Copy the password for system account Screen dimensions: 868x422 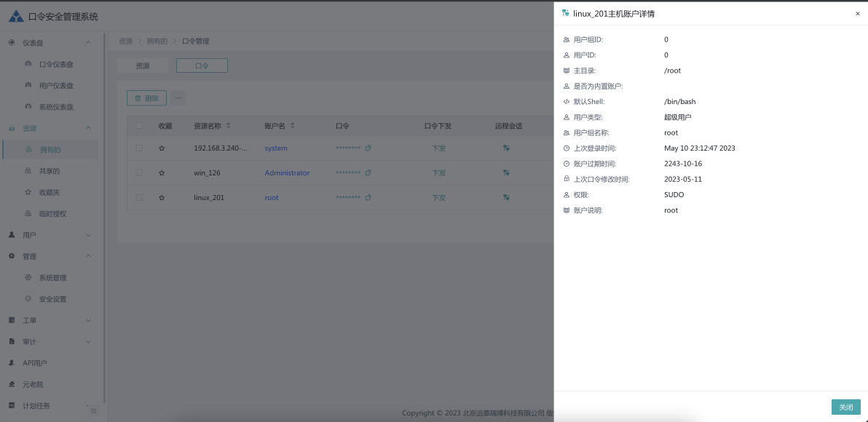(368, 148)
